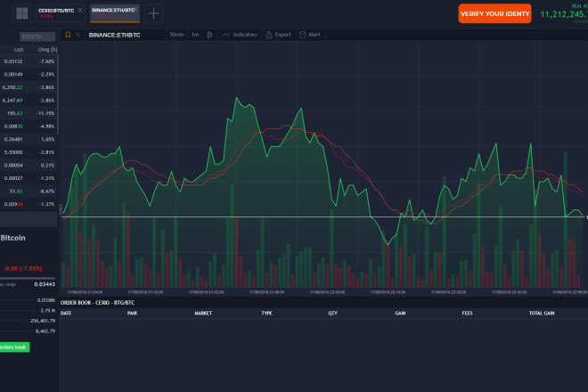Viewport: 588px width, 392px height.
Task: Click the Alert button in chart toolbar
Action: (x=310, y=35)
